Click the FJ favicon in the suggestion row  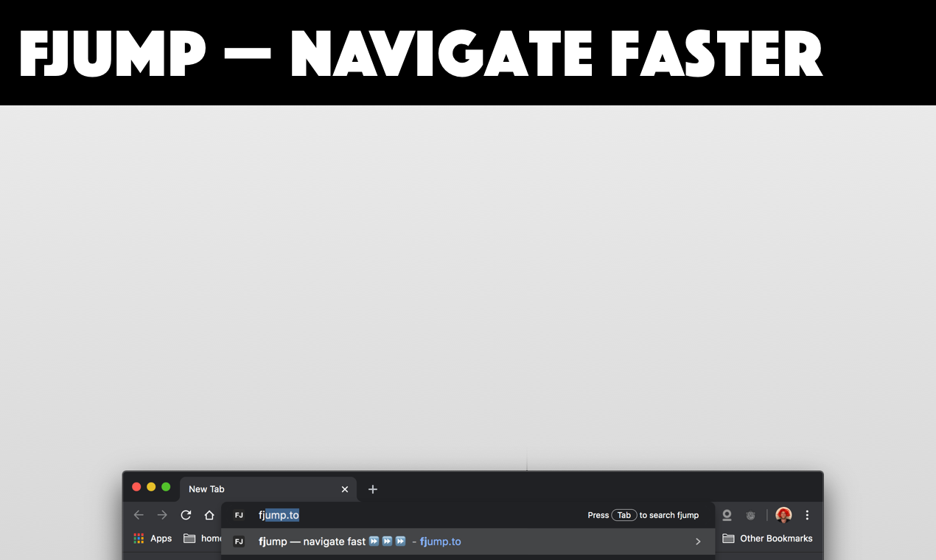click(x=239, y=542)
